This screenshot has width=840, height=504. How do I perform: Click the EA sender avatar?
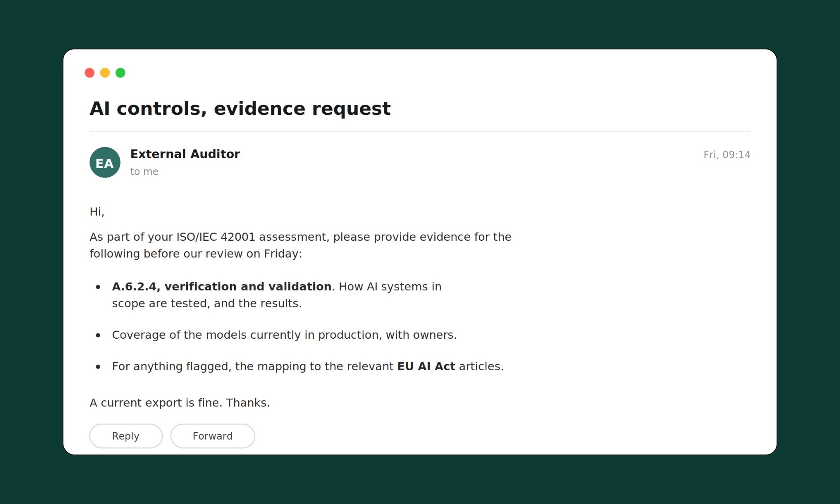[105, 162]
